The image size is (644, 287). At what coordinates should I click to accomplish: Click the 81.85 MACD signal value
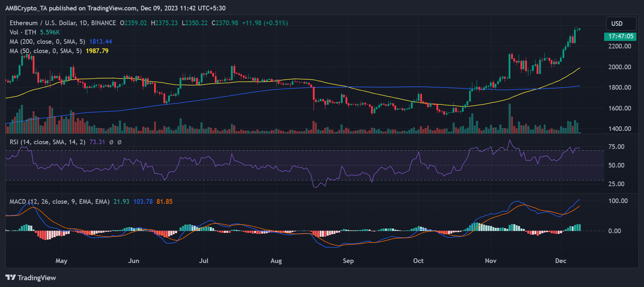click(165, 202)
